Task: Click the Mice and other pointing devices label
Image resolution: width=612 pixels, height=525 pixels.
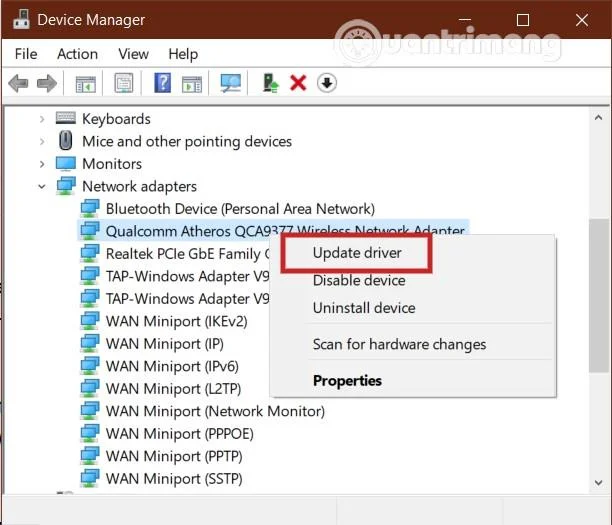Action: tap(187, 141)
